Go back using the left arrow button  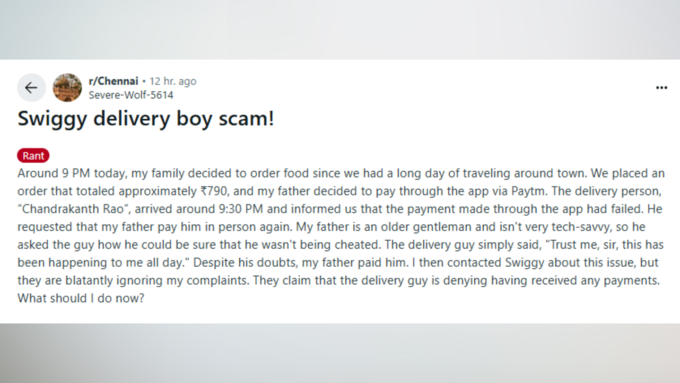31,88
